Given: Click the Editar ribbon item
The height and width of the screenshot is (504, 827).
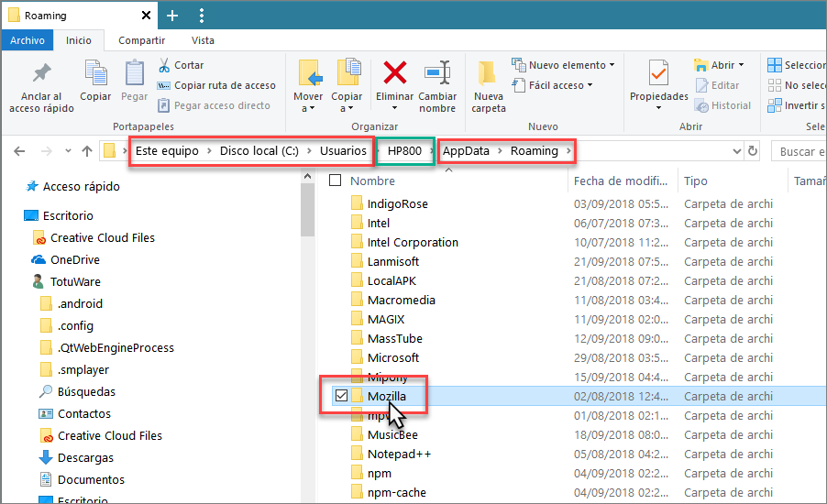Looking at the screenshot, I should [718, 85].
